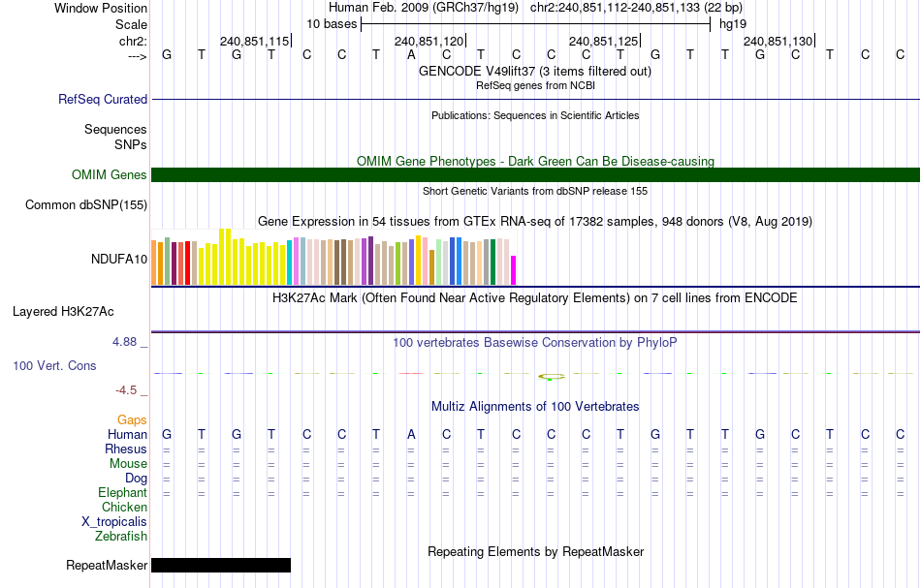Click the Sequences track label
The image size is (921, 588).
pyautogui.click(x=115, y=129)
